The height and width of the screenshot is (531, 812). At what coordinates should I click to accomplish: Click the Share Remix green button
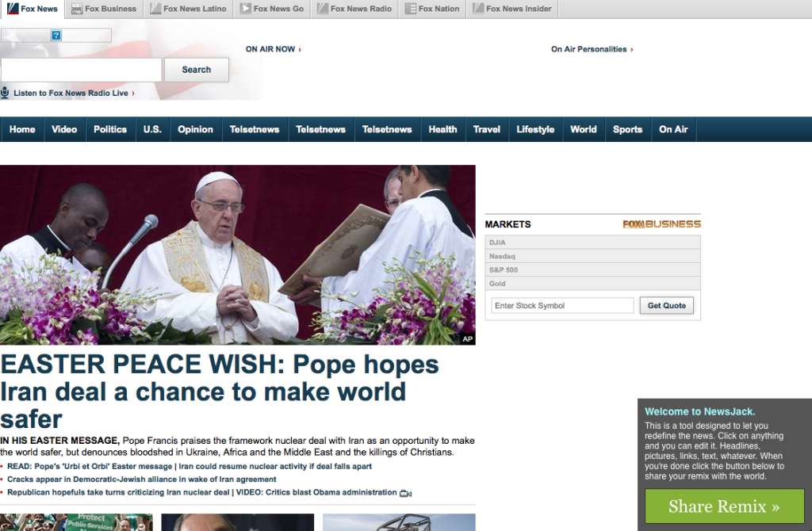[x=723, y=506]
